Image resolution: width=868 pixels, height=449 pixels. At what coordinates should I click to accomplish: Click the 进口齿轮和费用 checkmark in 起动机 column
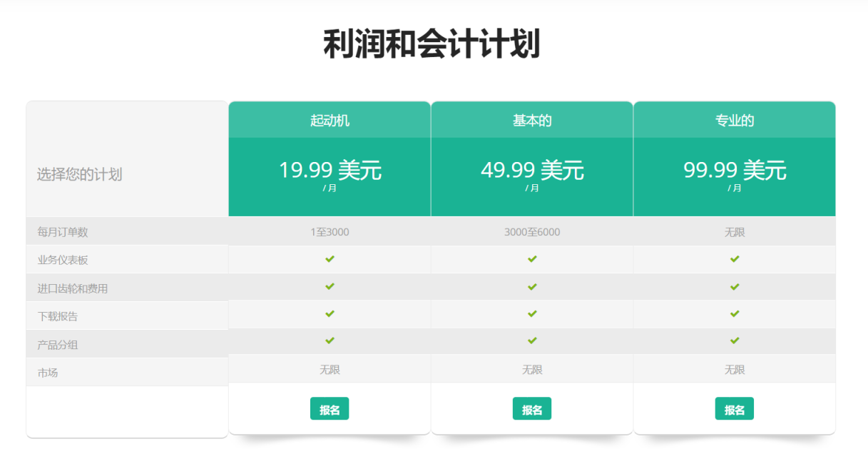[x=330, y=287]
